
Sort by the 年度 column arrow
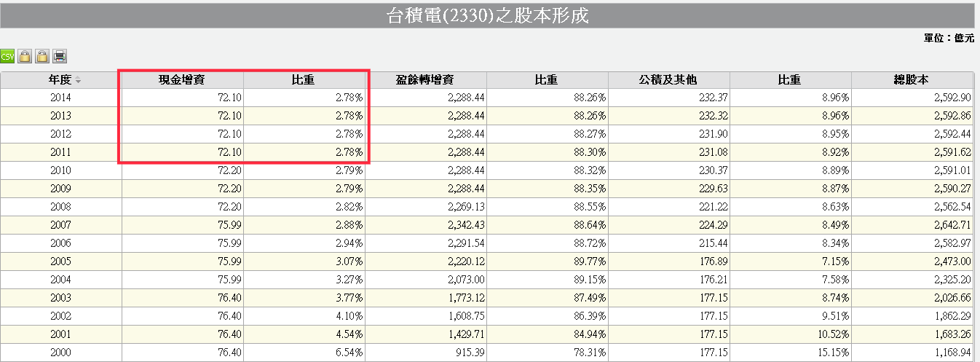tap(78, 80)
